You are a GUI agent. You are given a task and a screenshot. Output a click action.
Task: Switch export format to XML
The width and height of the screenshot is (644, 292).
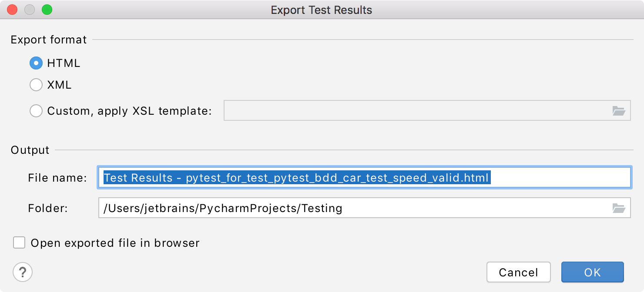coord(36,85)
